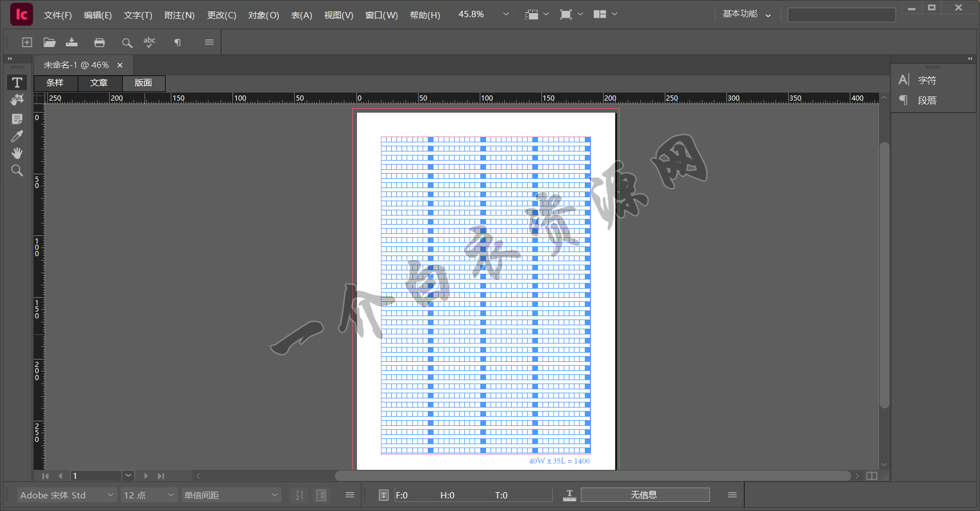980x511 pixels.
Task: Click the page number field
Action: click(x=96, y=476)
